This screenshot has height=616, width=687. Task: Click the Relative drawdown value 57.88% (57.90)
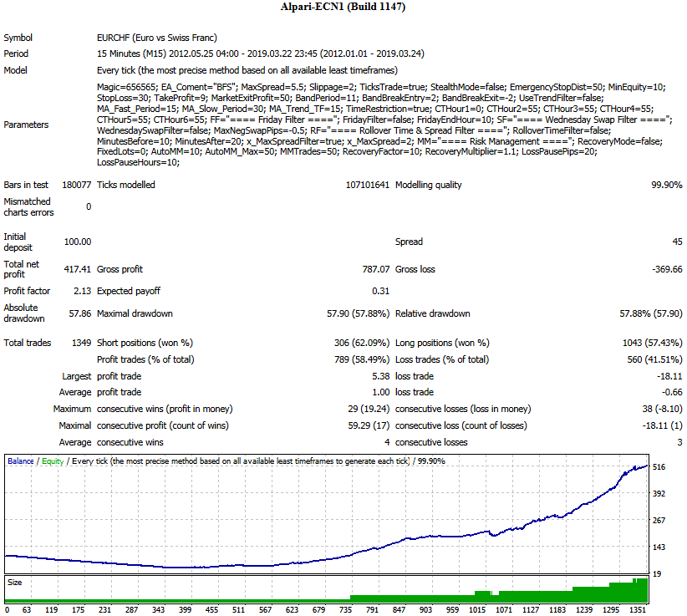click(650, 313)
